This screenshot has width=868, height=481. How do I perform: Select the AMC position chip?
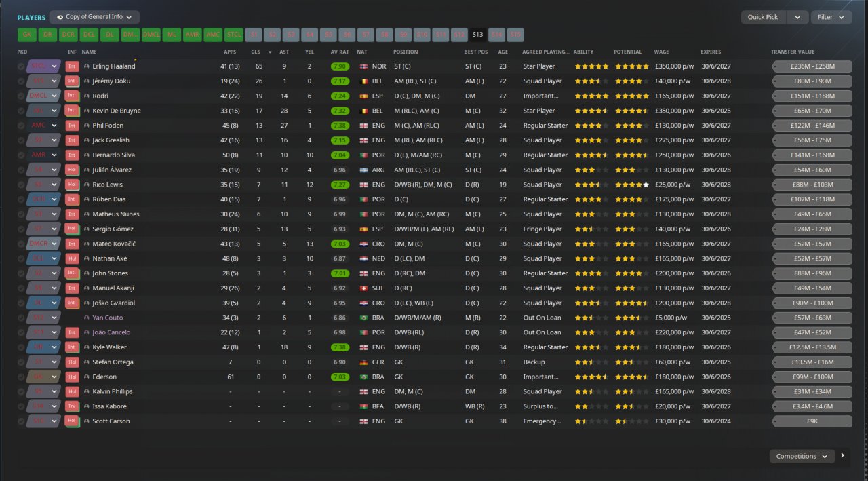click(x=213, y=35)
